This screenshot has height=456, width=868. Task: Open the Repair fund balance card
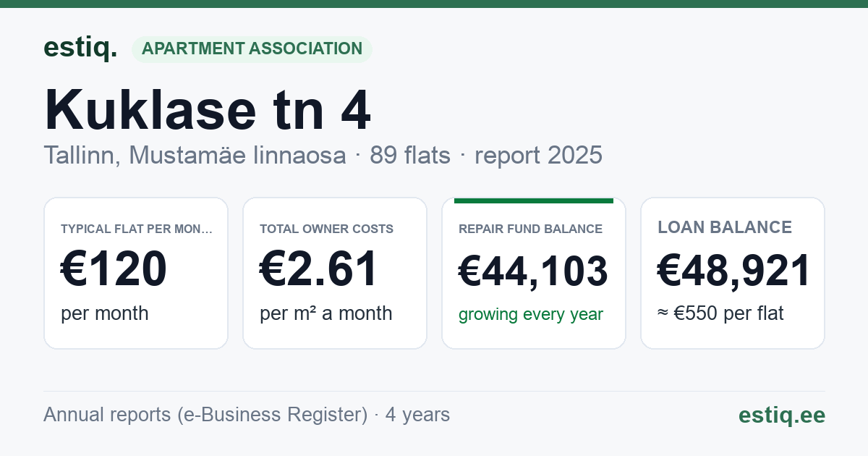coord(534,273)
